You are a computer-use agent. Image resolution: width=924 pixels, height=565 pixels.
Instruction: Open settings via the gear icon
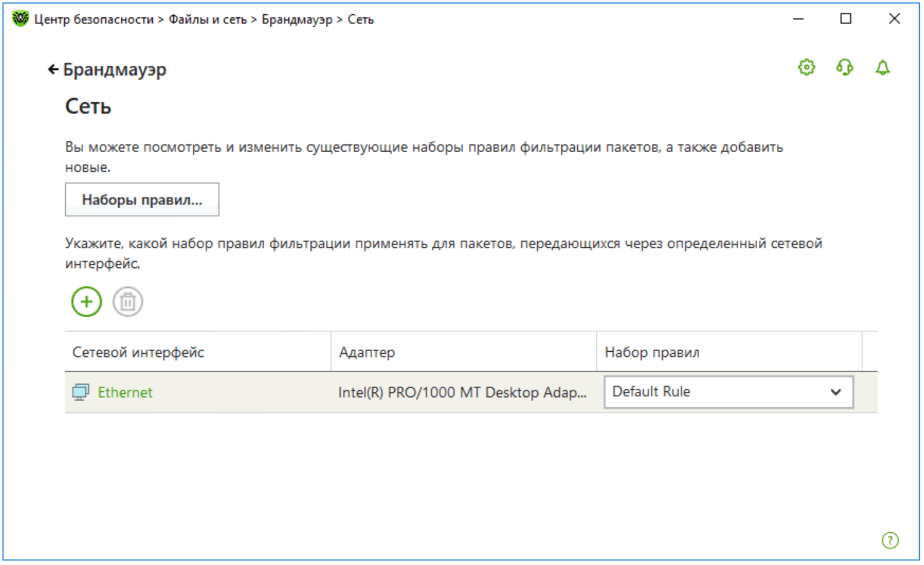pyautogui.click(x=806, y=67)
